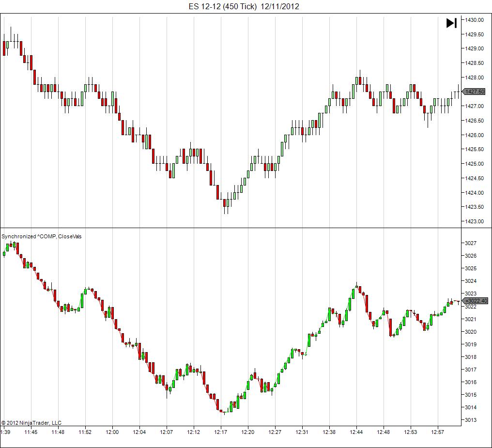Click the scroll-to-latest-bar arrow icon

pyautogui.click(x=451, y=23)
